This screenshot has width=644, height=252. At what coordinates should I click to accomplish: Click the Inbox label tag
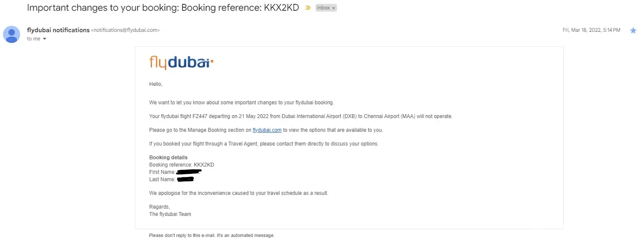(323, 8)
